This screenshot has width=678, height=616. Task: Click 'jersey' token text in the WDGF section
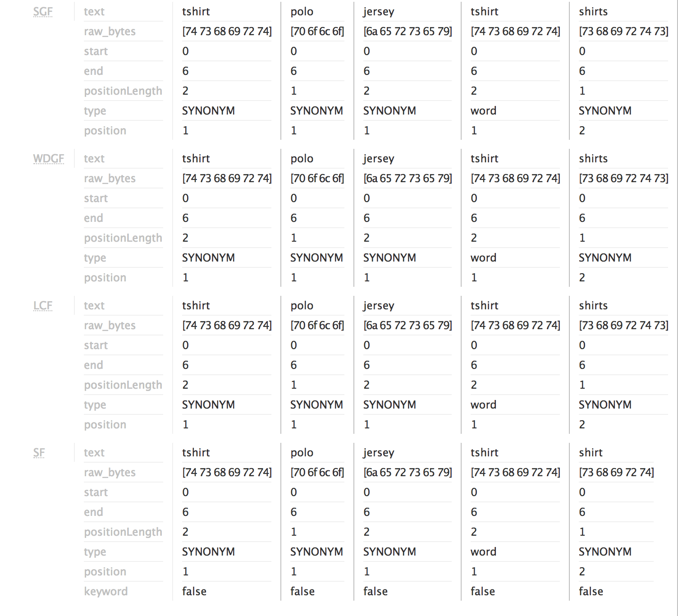(379, 159)
